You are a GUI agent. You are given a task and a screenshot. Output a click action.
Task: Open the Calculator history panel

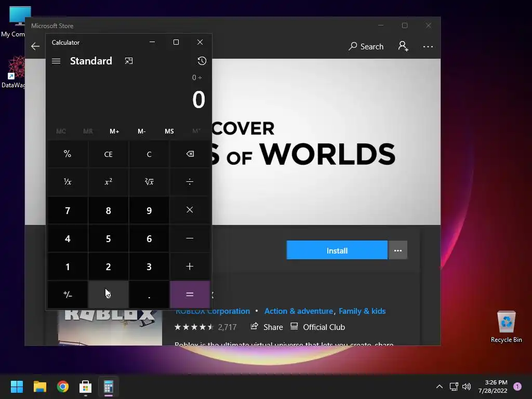[x=202, y=61]
